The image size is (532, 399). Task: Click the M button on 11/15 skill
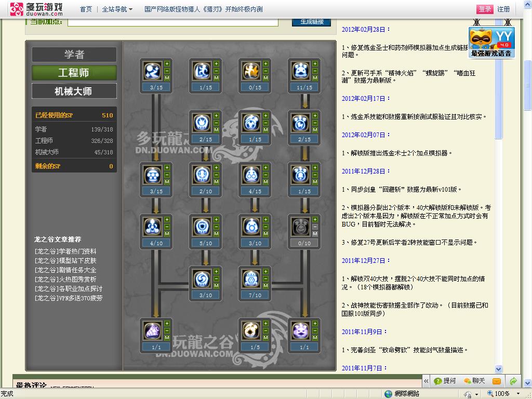(x=315, y=78)
